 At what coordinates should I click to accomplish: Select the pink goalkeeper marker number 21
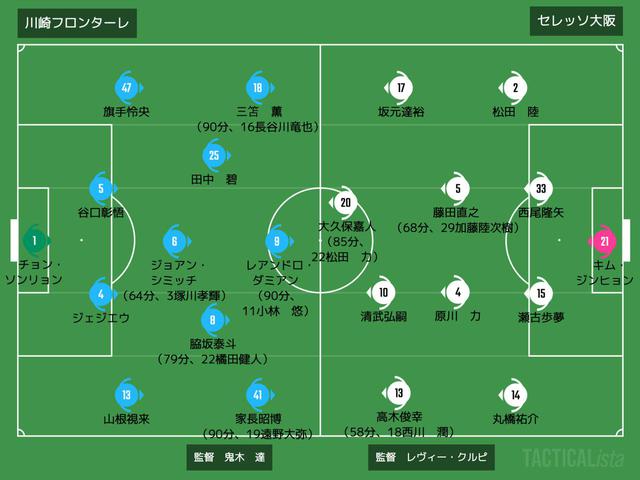pyautogui.click(x=603, y=241)
